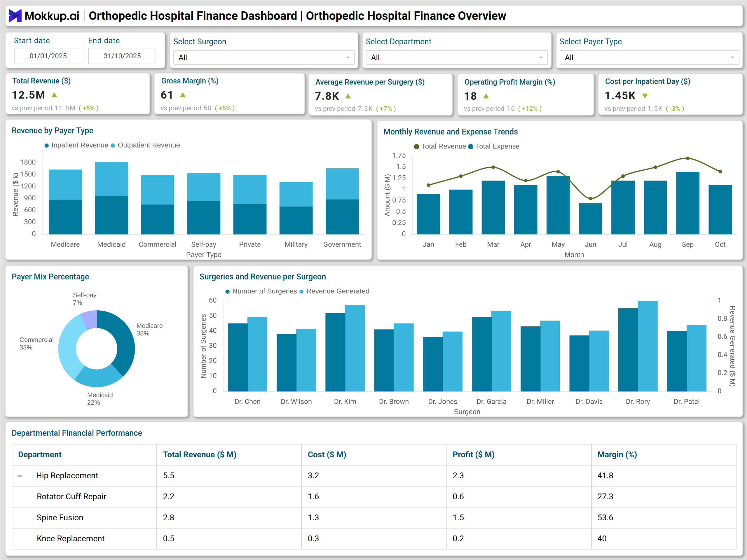Click Departmental Financial Performance title

[x=77, y=433]
